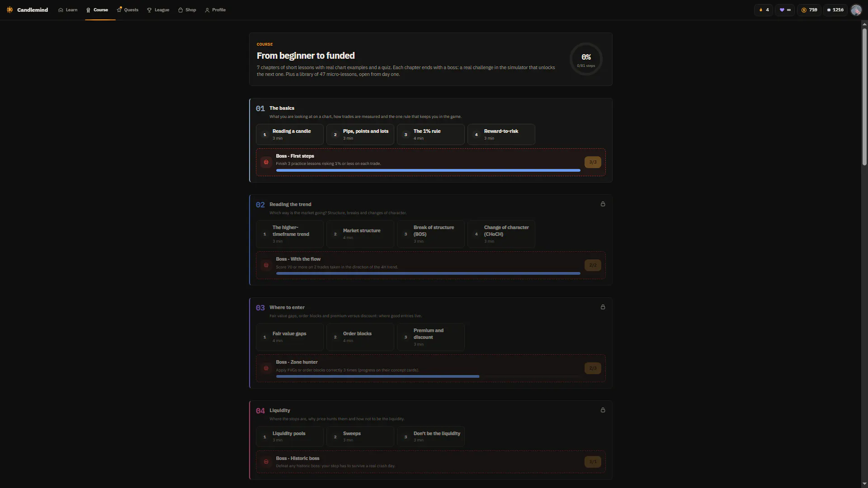This screenshot has height=488, width=868.
Task: Click the coin balance showing 710
Action: pyautogui.click(x=809, y=9)
